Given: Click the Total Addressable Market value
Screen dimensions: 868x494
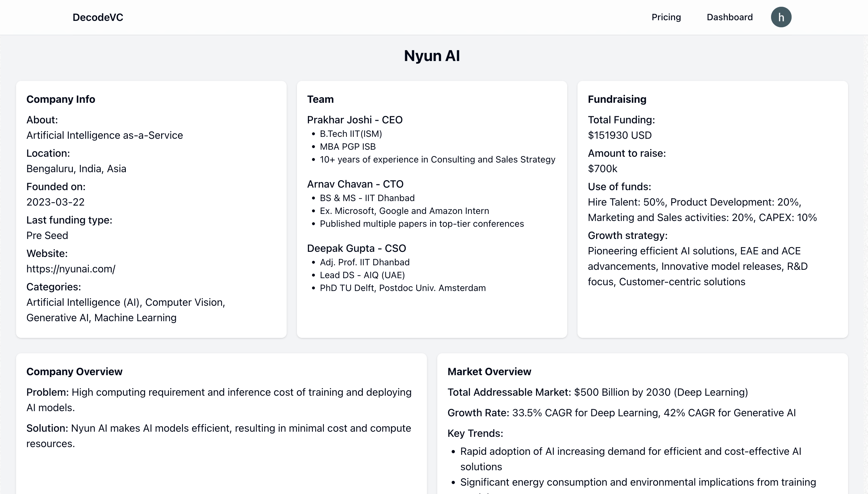Looking at the screenshot, I should tap(661, 392).
